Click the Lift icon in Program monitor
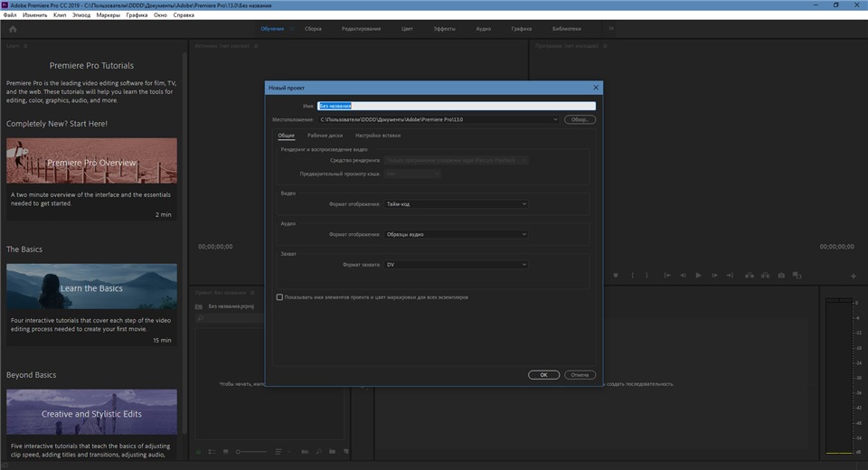 tap(749, 275)
